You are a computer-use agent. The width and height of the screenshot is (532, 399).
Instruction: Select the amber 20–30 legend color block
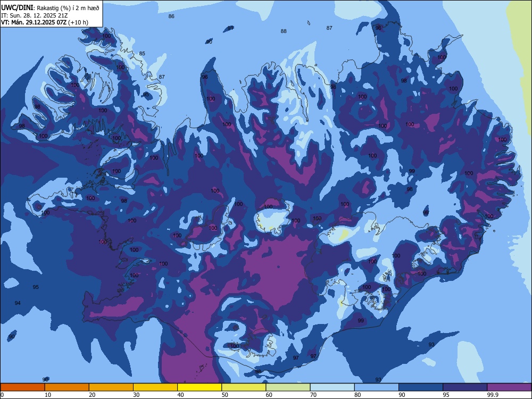[x=111, y=387]
